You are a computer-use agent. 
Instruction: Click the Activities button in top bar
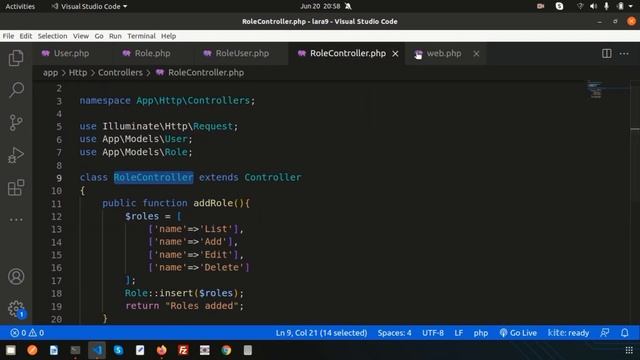tap(20, 6)
